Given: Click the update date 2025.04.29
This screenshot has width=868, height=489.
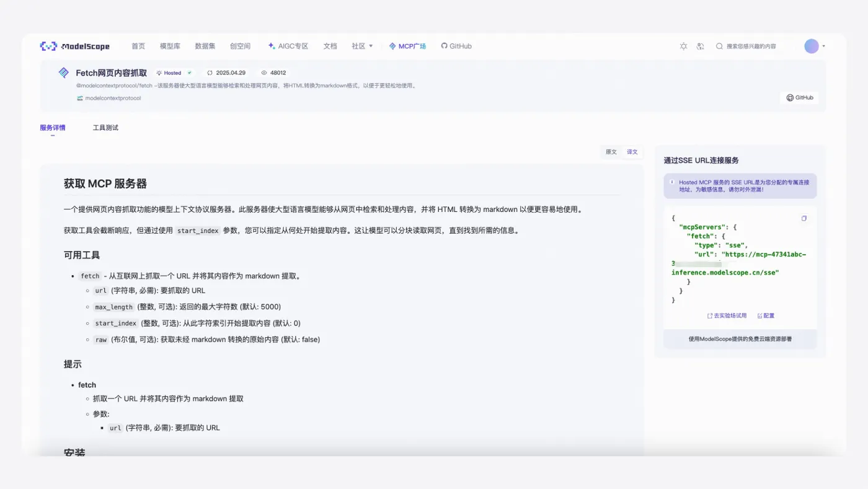Looking at the screenshot, I should (x=226, y=73).
